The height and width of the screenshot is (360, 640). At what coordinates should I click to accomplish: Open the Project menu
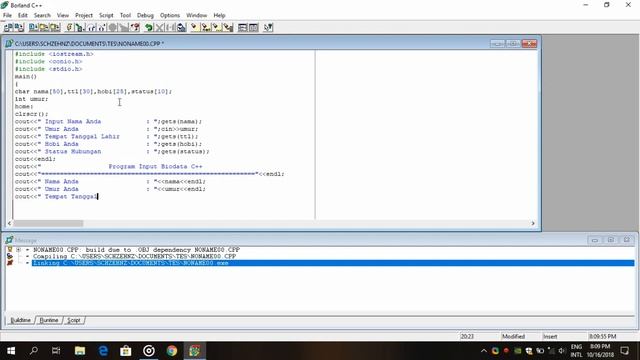[x=84, y=15]
